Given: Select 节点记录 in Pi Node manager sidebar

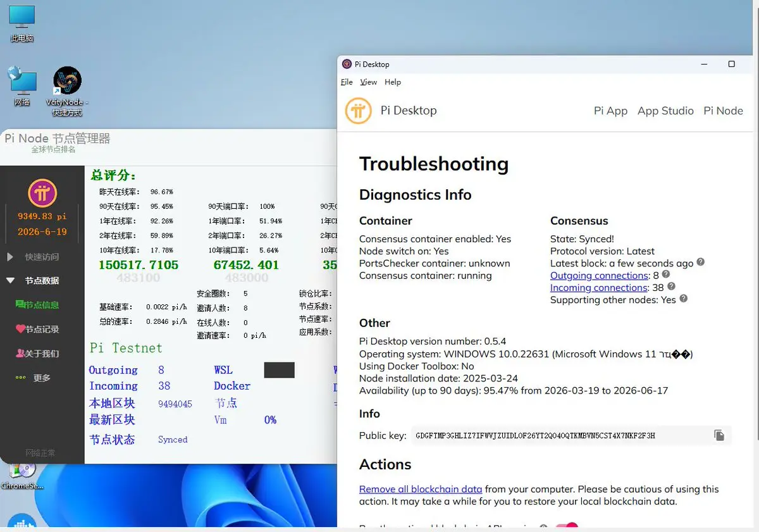Looking at the screenshot, I should (x=42, y=329).
